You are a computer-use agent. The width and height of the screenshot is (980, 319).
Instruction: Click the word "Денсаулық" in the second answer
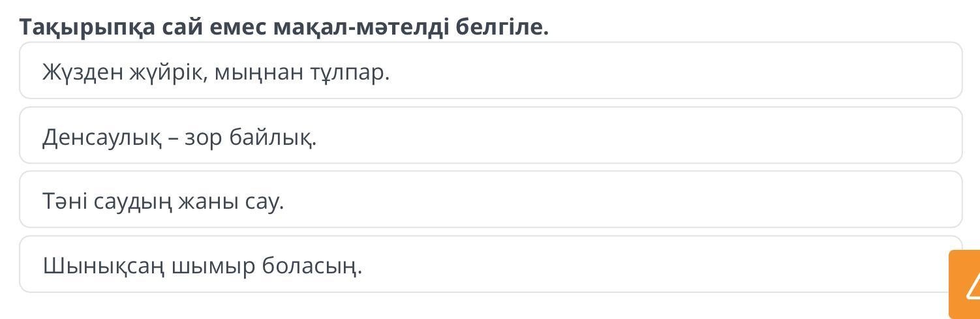[102, 138]
